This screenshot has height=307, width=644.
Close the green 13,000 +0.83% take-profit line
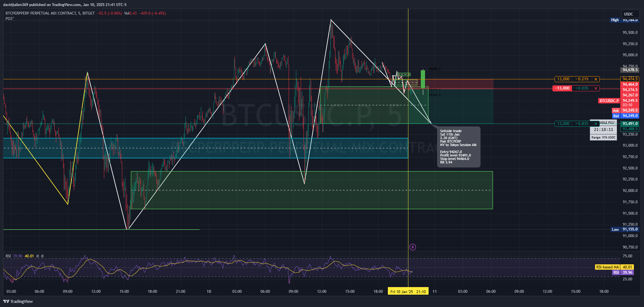(596, 124)
